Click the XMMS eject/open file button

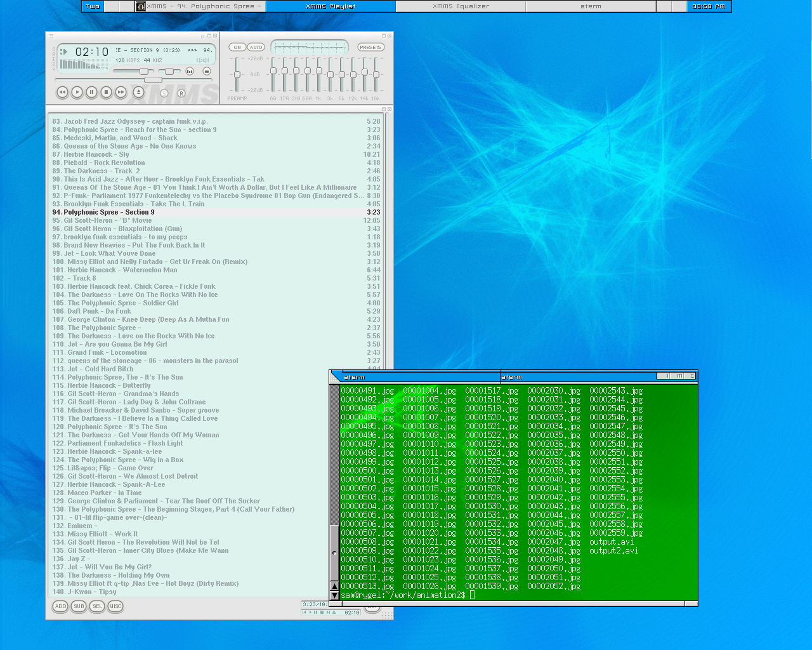[x=139, y=92]
